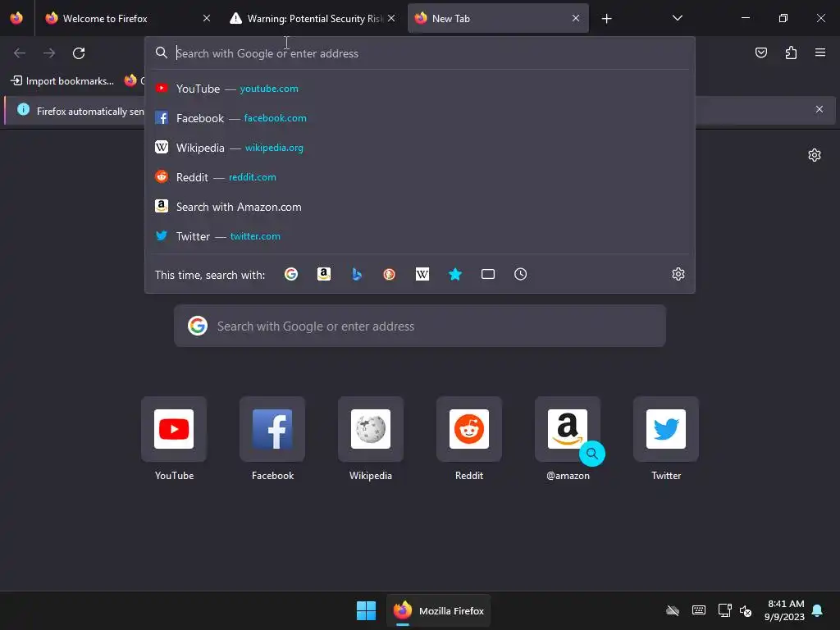Click the cloud sync tray icon

pyautogui.click(x=673, y=610)
